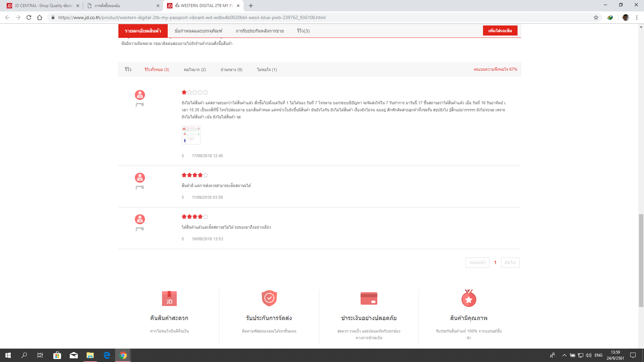The height and width of the screenshot is (362, 644).
Task: Launch Microsoft Edge from taskbar
Action: pos(107,355)
